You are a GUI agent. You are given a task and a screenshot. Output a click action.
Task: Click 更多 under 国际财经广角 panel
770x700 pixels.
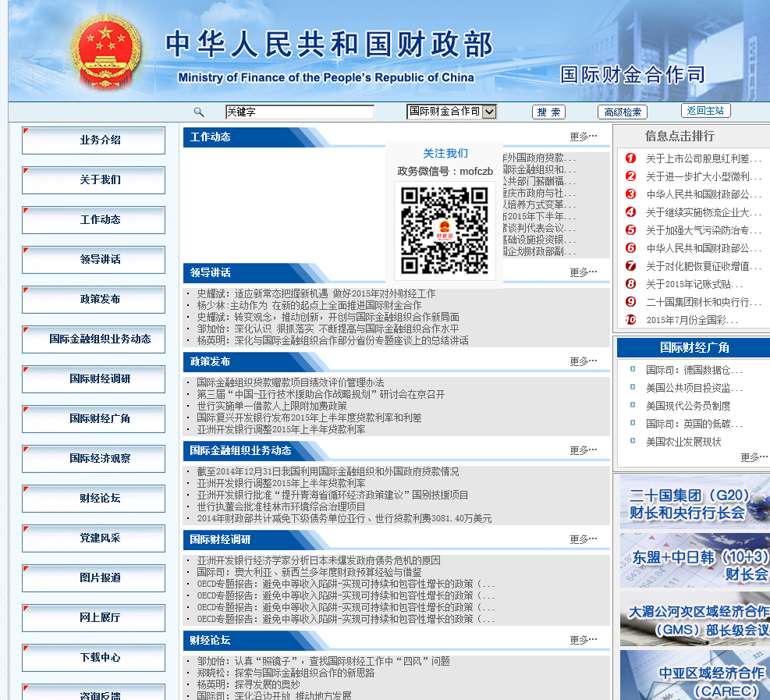[x=754, y=458]
